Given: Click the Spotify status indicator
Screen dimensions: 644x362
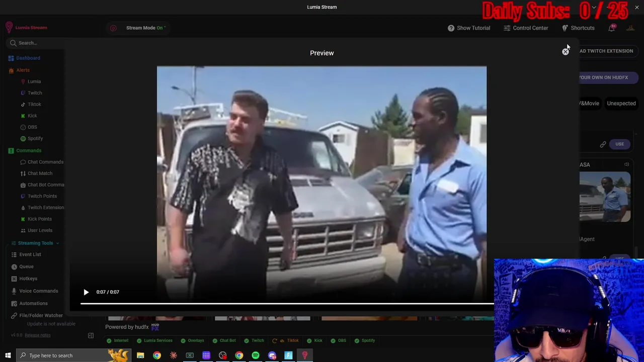Looking at the screenshot, I should click(x=364, y=340).
